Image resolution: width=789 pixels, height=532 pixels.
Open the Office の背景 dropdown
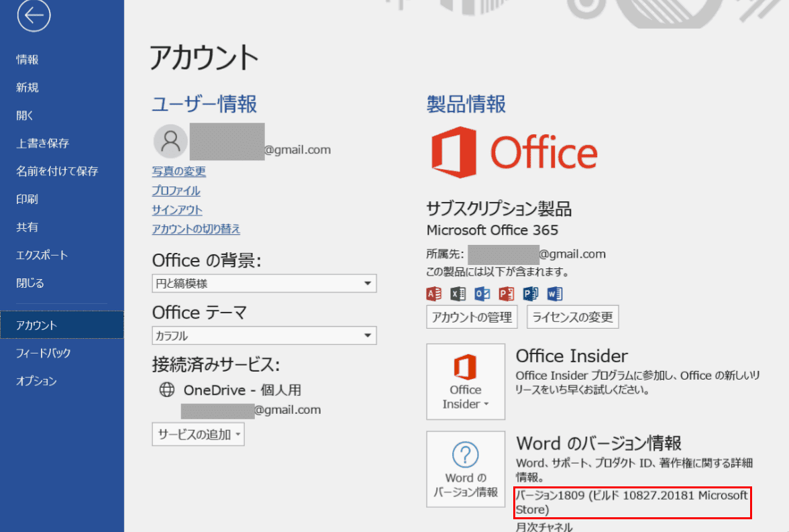click(x=264, y=283)
